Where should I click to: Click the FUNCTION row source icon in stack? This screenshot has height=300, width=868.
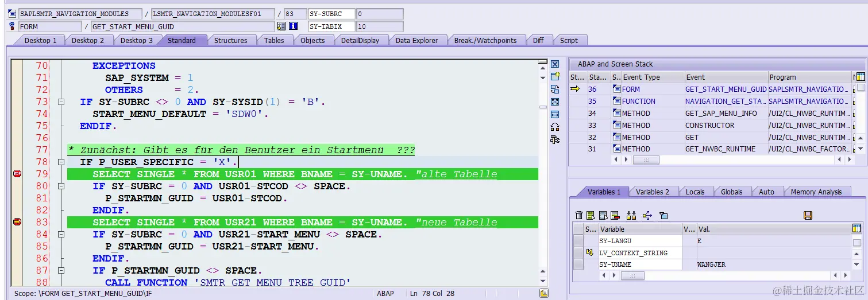pyautogui.click(x=616, y=101)
